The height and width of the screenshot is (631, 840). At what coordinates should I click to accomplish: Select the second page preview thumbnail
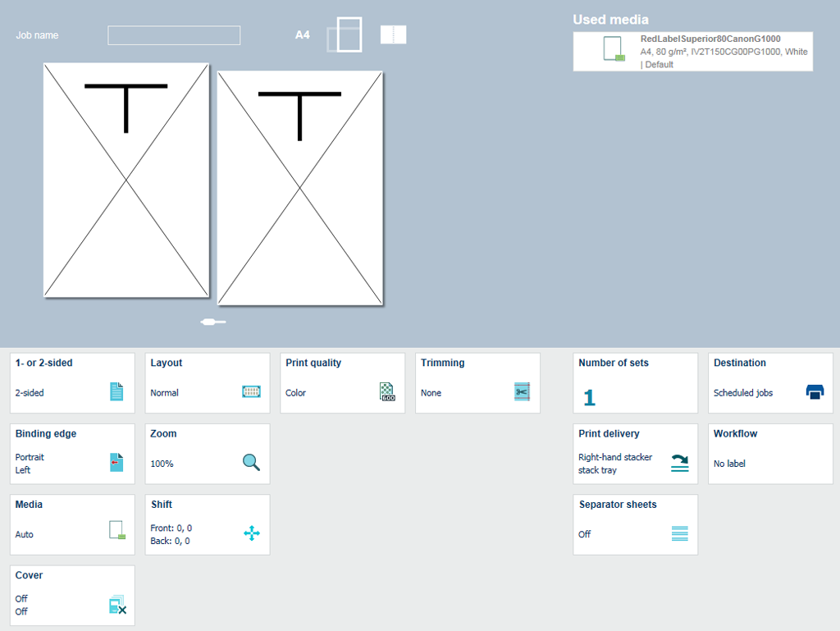tap(299, 188)
